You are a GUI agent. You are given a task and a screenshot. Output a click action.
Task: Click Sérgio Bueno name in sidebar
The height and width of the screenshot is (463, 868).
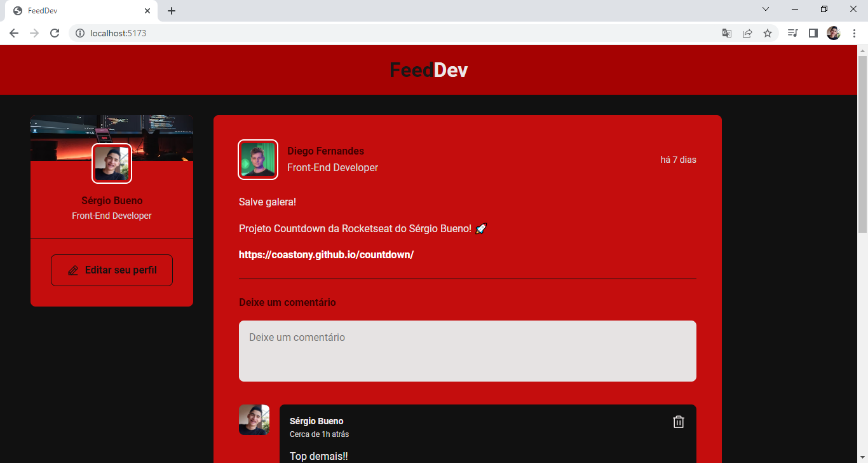coord(112,200)
